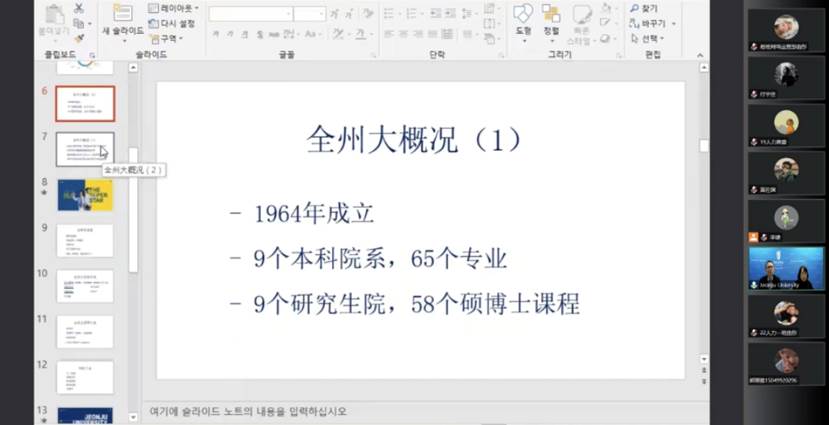Select slide 6 thumbnail

tap(85, 104)
